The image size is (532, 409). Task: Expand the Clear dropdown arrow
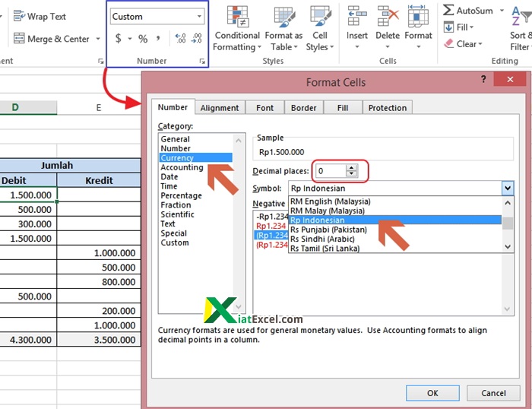point(480,44)
